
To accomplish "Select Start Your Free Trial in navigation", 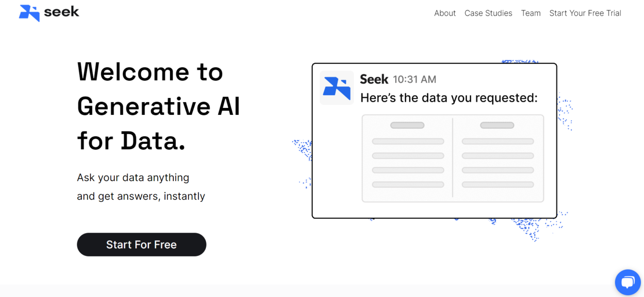I will [585, 13].
